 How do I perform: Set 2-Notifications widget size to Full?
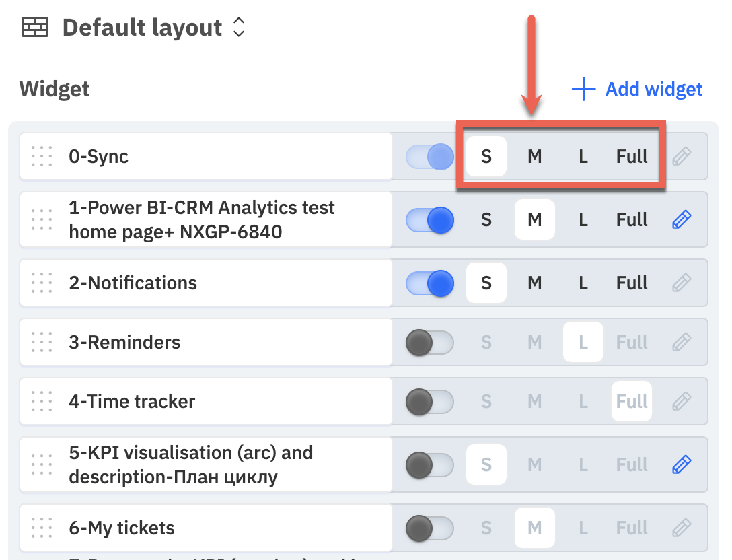point(632,283)
